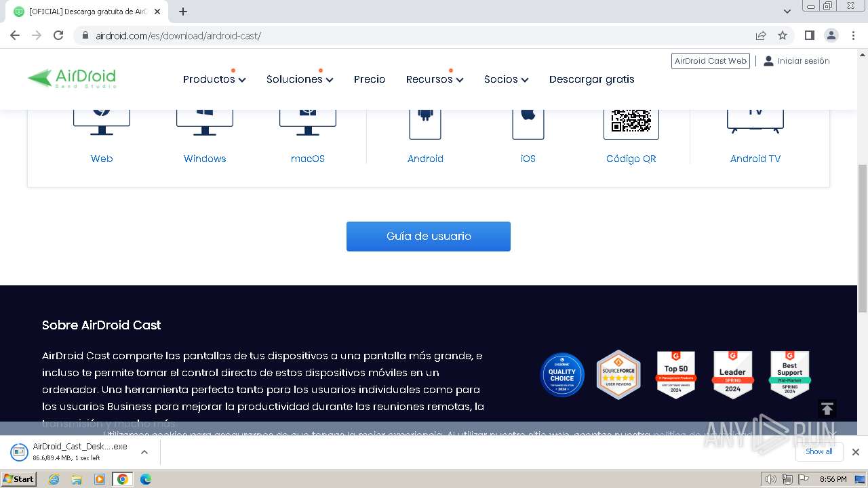Click the G2 Best Support badge
Image resolution: width=868 pixels, height=488 pixels.
(x=789, y=375)
